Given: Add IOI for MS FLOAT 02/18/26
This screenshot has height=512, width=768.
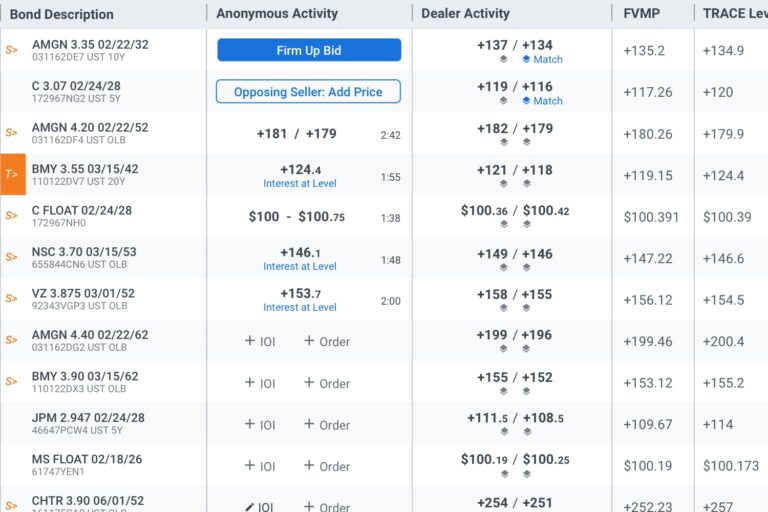Looking at the screenshot, I should coord(260,466).
